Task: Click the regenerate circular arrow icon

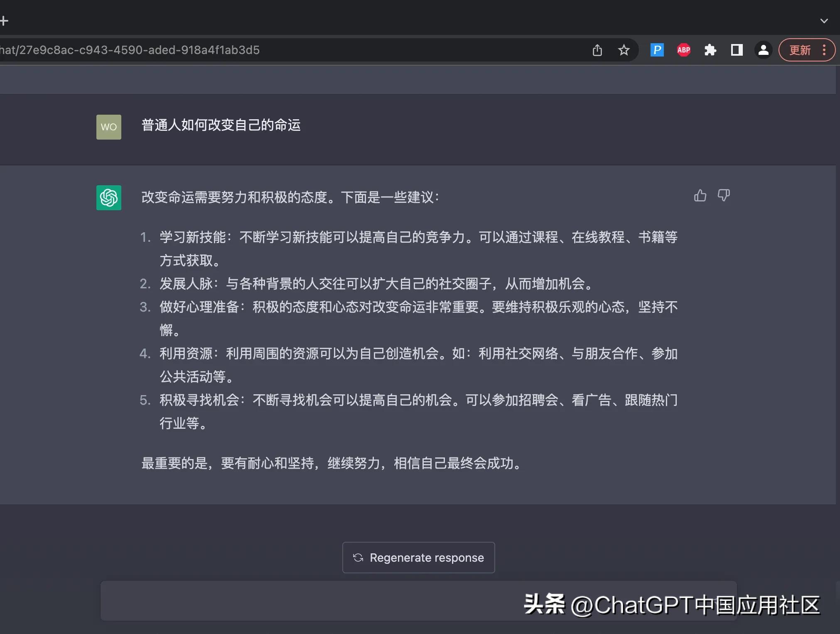Action: [x=358, y=558]
